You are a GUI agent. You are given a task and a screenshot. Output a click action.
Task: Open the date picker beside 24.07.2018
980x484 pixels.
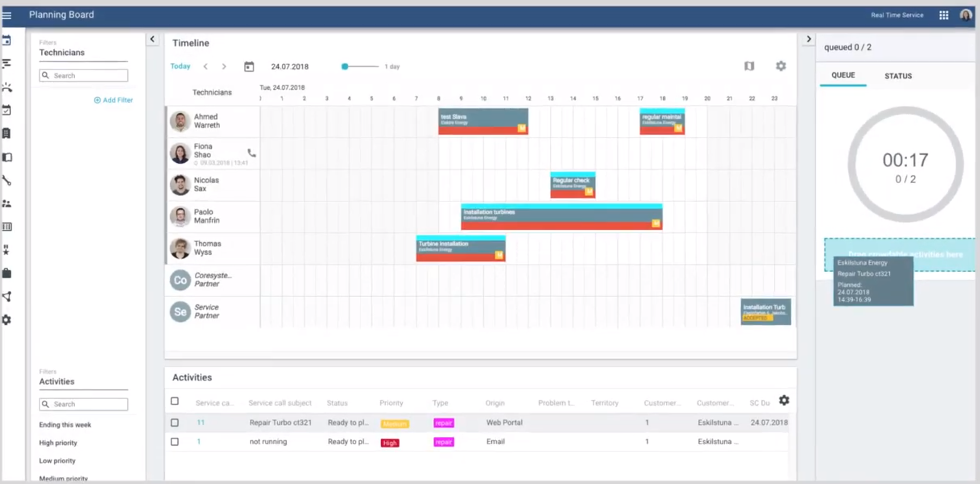point(249,66)
